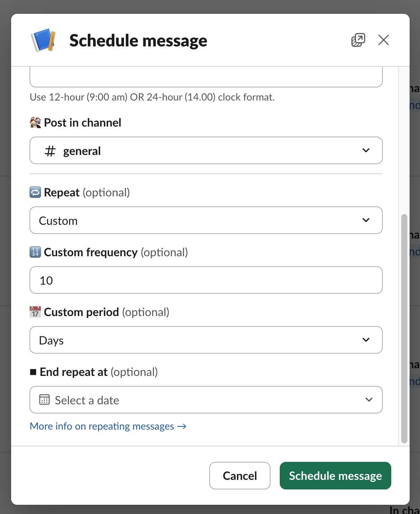Open the Custom period dropdown set to Days
Screen dimensions: 420x514
pos(206,340)
